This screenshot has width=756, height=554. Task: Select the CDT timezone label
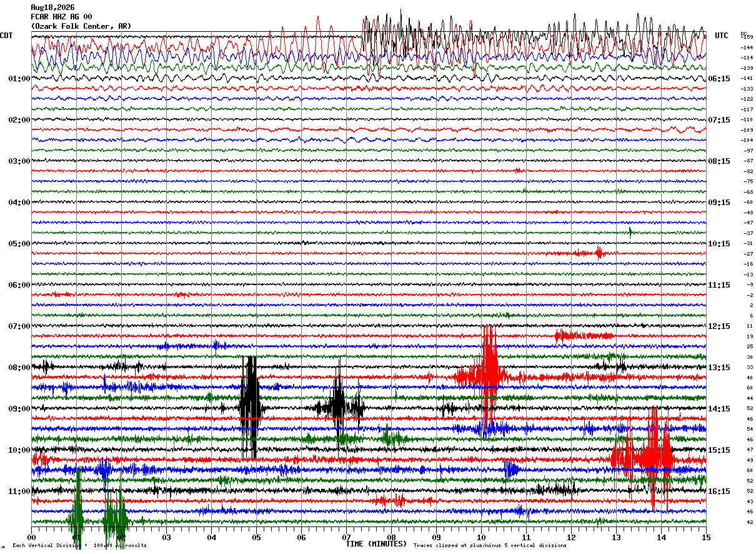pyautogui.click(x=6, y=36)
